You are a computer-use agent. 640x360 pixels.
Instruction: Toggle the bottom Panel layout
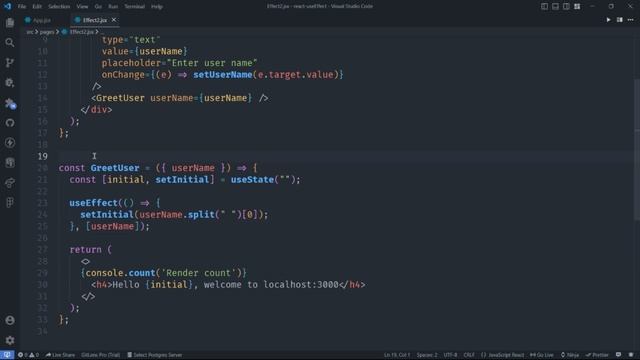coord(556,6)
